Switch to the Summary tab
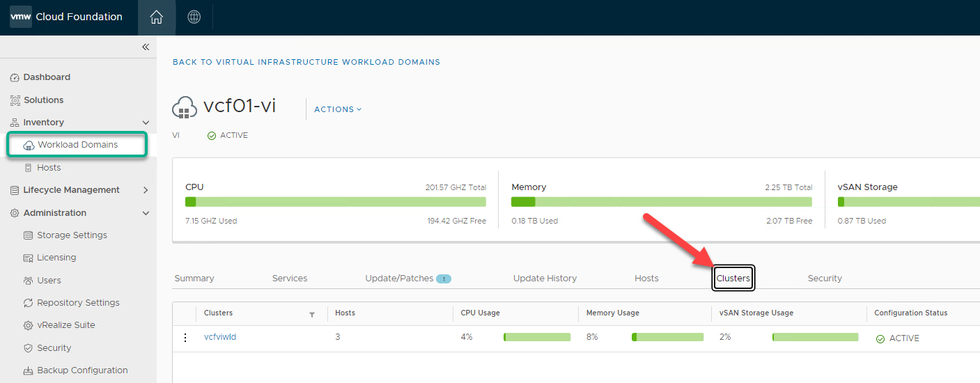The height and width of the screenshot is (383, 980). coord(194,279)
